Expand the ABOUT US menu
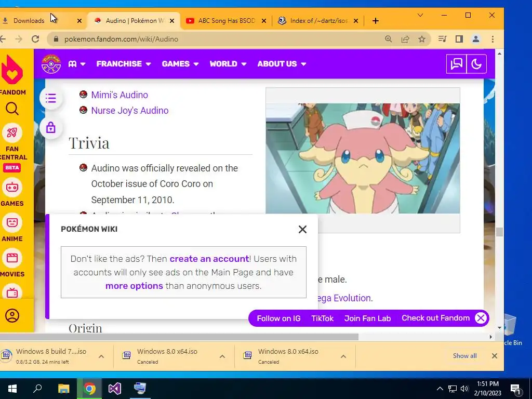The image size is (532, 399). pyautogui.click(x=282, y=64)
